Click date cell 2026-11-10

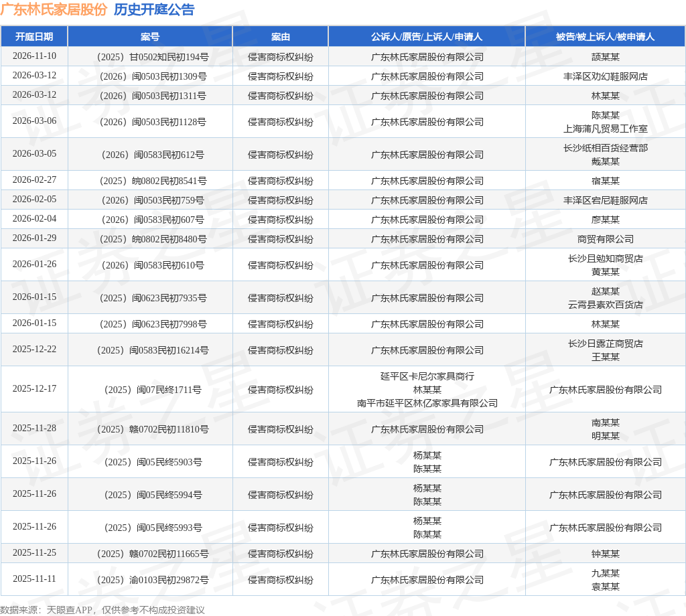[x=34, y=56]
